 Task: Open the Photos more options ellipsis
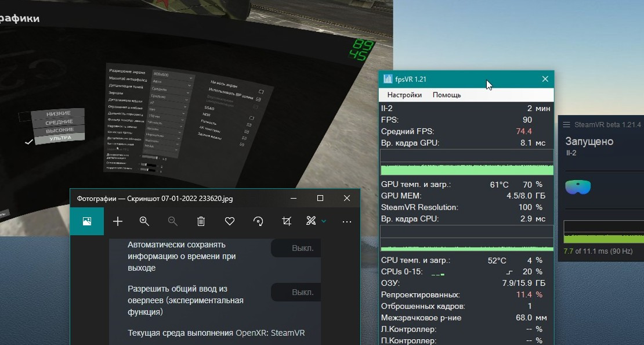346,222
